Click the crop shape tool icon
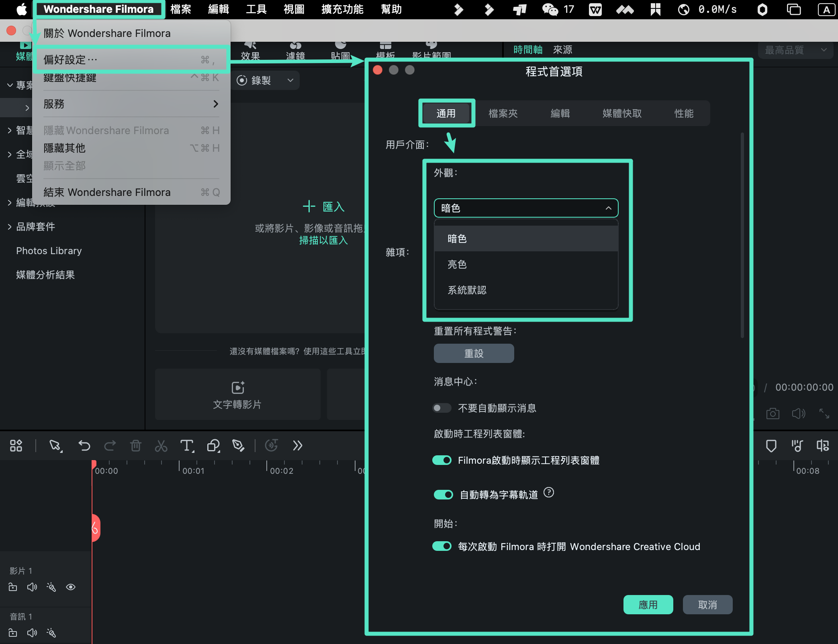Screen dimensions: 838x644 213,446
